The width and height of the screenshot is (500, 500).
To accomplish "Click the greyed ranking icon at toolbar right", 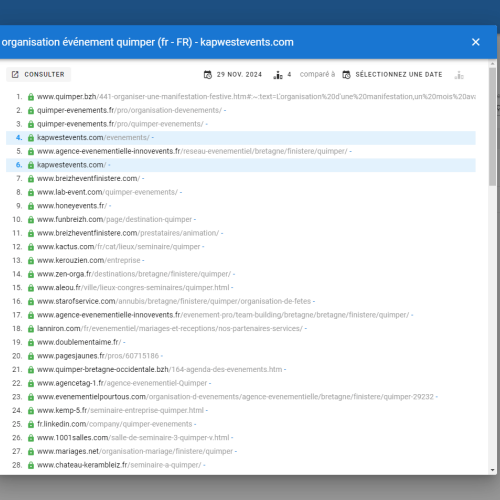I will click(459, 75).
